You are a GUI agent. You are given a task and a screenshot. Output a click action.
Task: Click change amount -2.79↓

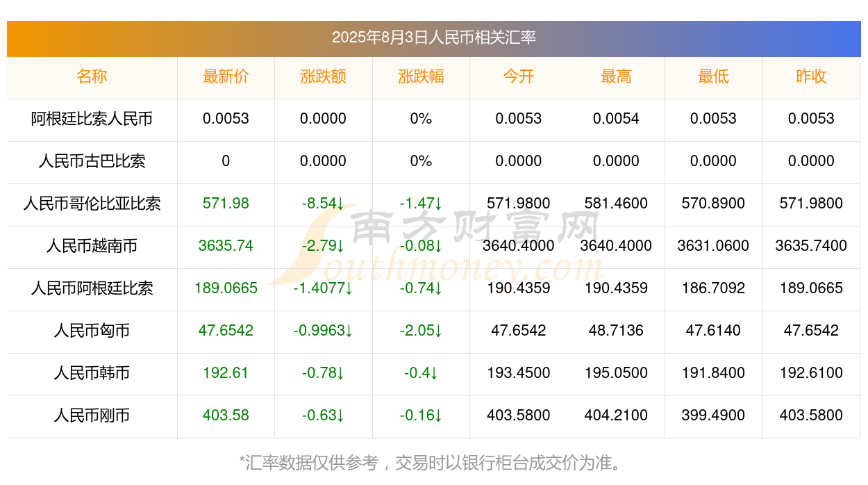[323, 246]
